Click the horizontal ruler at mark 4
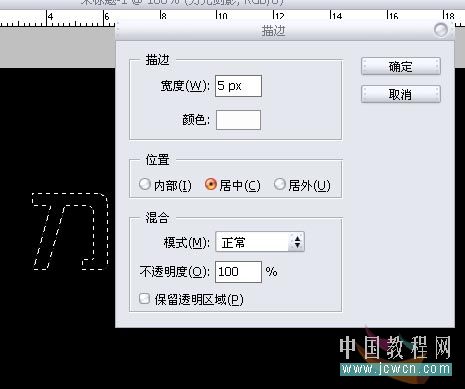 click(x=50, y=17)
